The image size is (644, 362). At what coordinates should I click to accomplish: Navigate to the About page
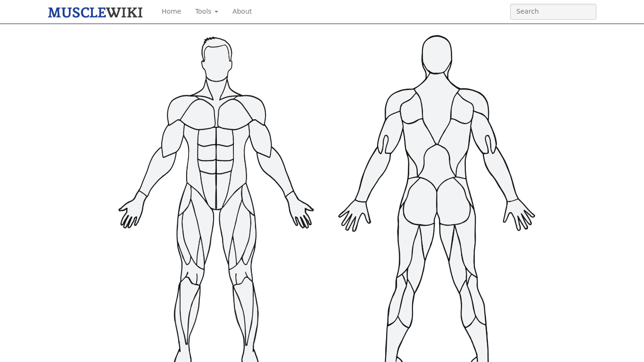(x=242, y=11)
